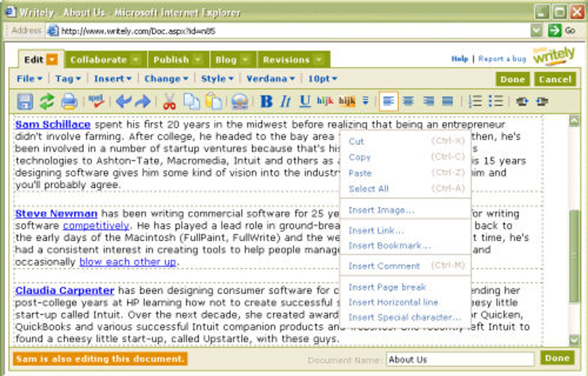
Task: Click the browser address URL field
Action: click(x=288, y=31)
